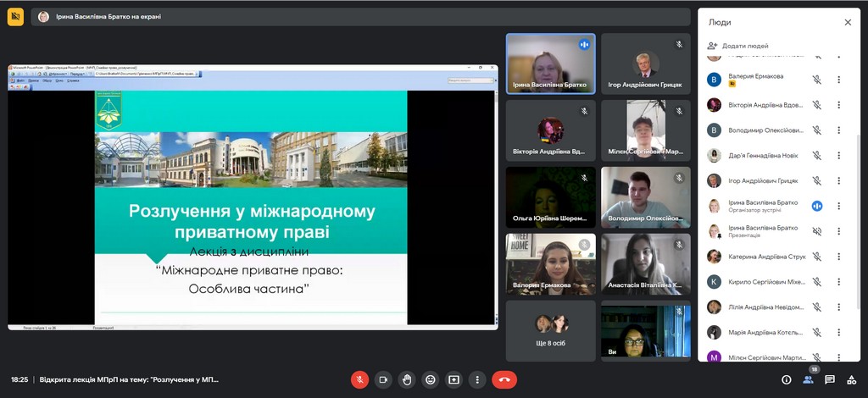Select the Ще 8 осіб participants tile
This screenshot has height=398, width=868.
[551, 330]
